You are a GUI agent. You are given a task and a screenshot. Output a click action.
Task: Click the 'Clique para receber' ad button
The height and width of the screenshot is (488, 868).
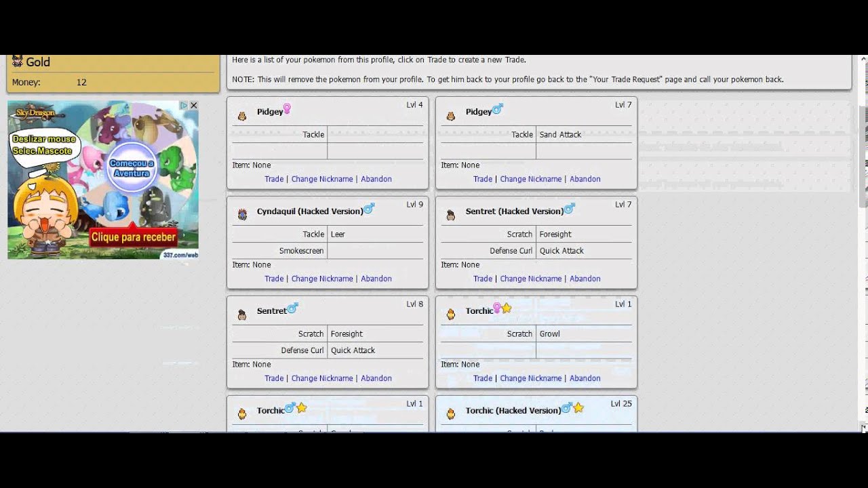134,237
